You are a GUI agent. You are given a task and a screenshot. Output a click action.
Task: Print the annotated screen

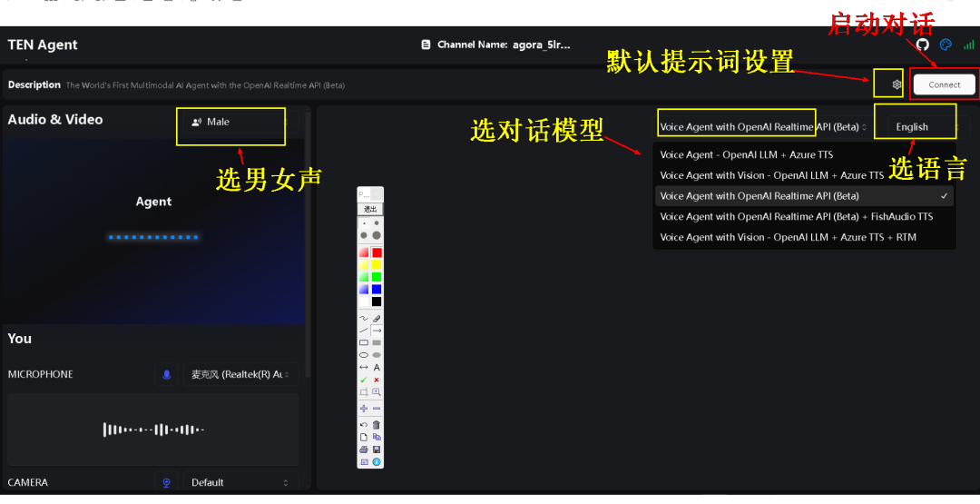[364, 450]
